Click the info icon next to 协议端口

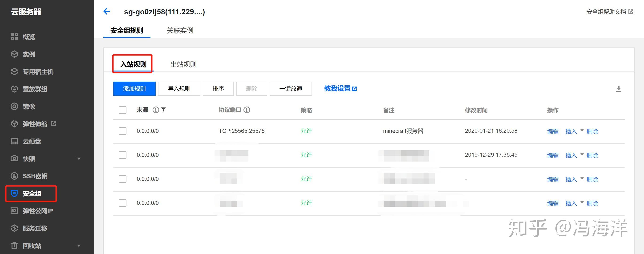point(247,110)
